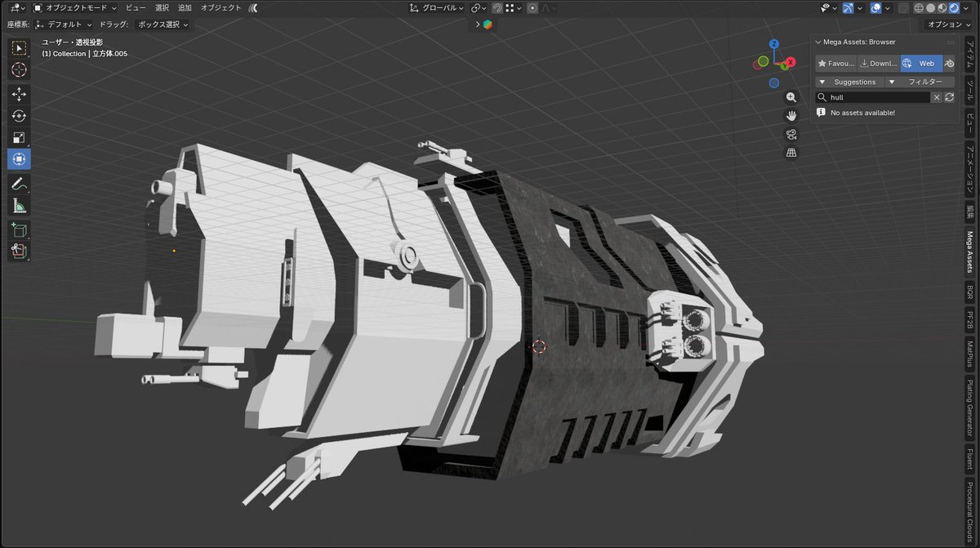Open the Fluent sidebar tab
The height and width of the screenshot is (548, 980).
click(970, 460)
